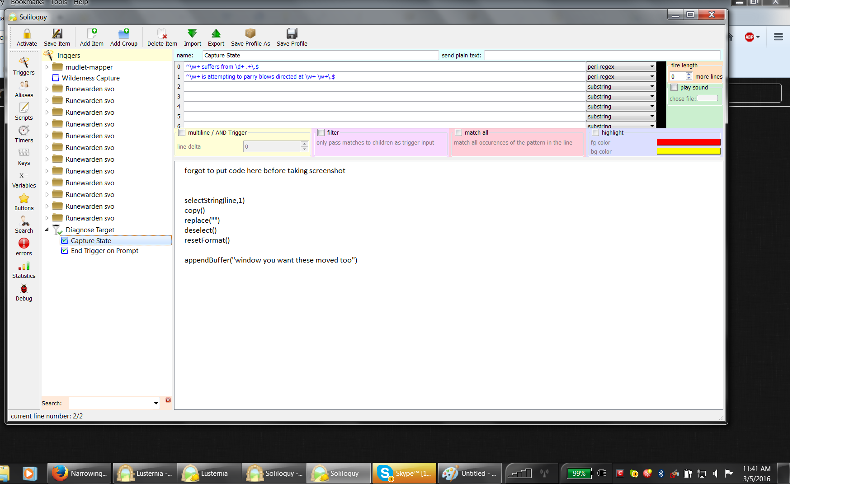Screen dimensions: 868x488
Task: Open the Keys view in sidebar
Action: (24, 157)
